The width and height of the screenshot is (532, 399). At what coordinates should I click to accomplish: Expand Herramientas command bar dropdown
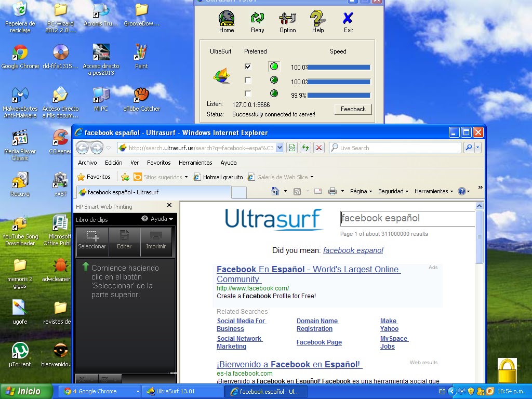tap(434, 191)
